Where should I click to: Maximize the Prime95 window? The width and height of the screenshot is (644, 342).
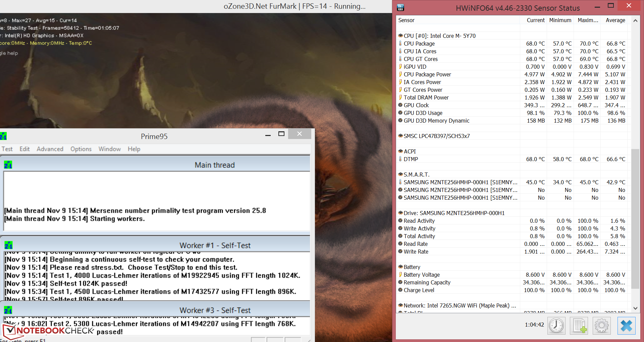pyautogui.click(x=281, y=134)
